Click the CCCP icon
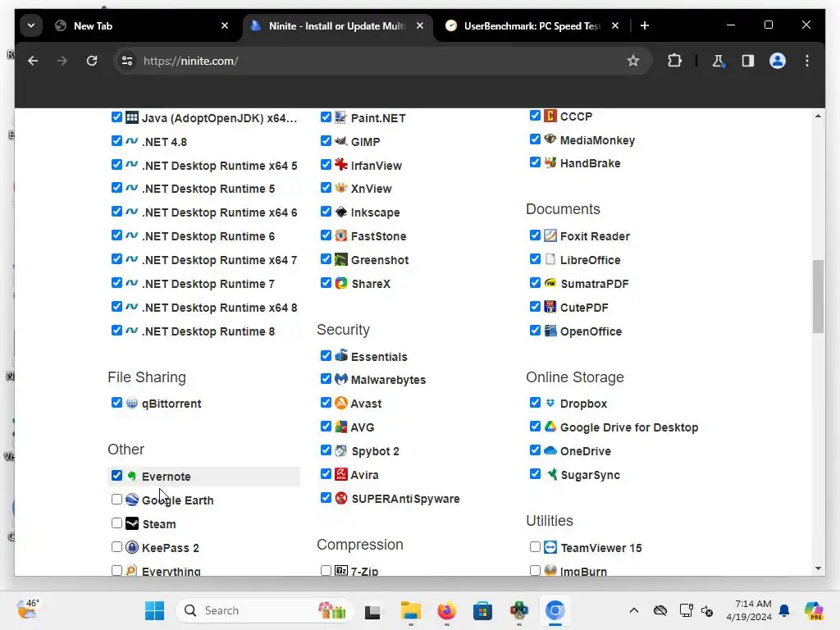This screenshot has width=840, height=630. (x=550, y=116)
